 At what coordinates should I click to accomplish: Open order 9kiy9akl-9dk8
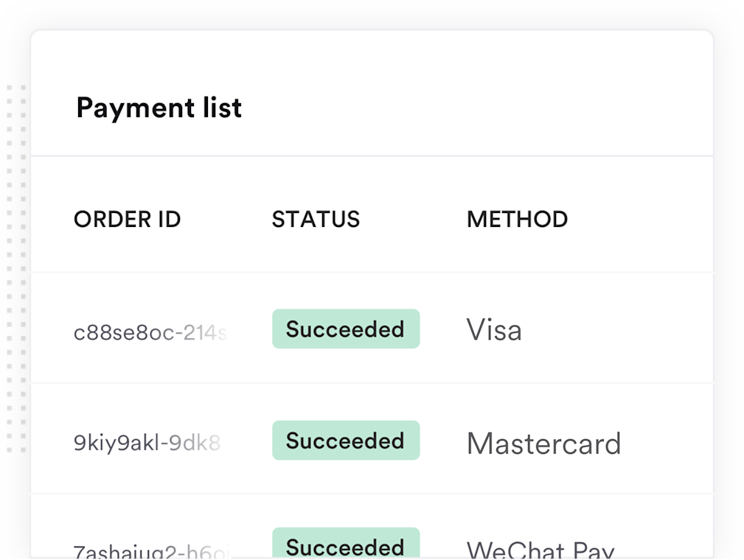click(x=147, y=443)
